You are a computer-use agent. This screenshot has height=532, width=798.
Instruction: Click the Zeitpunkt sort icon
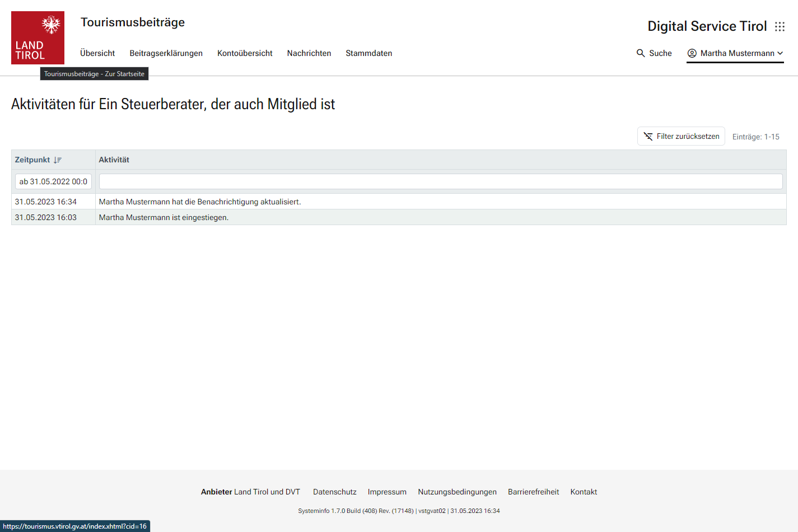pyautogui.click(x=58, y=160)
